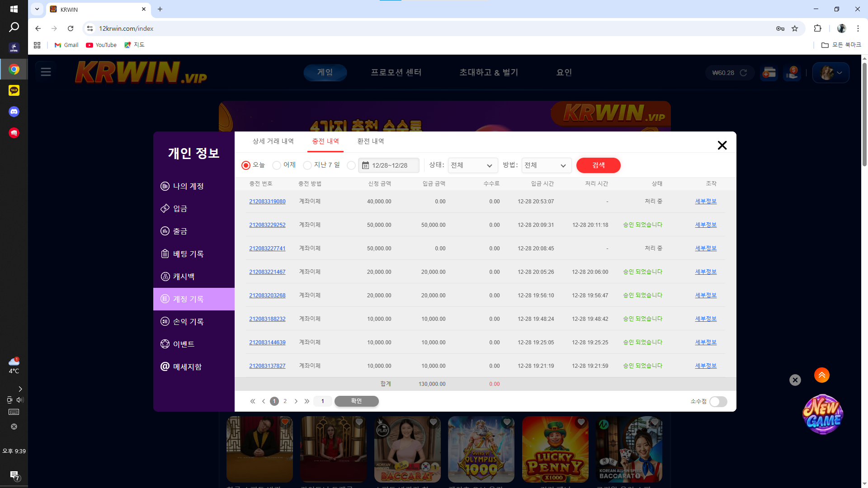Select the 지난 7 일 radio button
The image size is (868, 488).
coord(307,165)
